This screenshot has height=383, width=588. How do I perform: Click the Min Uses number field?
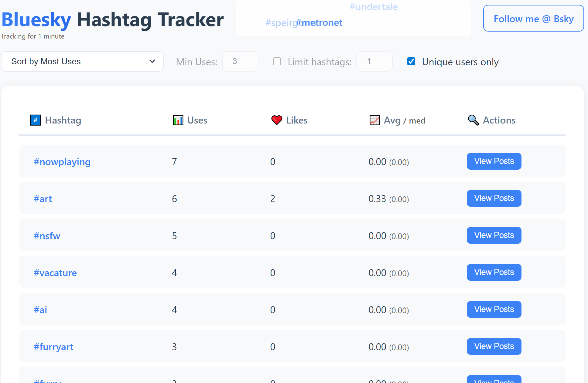pyautogui.click(x=240, y=61)
